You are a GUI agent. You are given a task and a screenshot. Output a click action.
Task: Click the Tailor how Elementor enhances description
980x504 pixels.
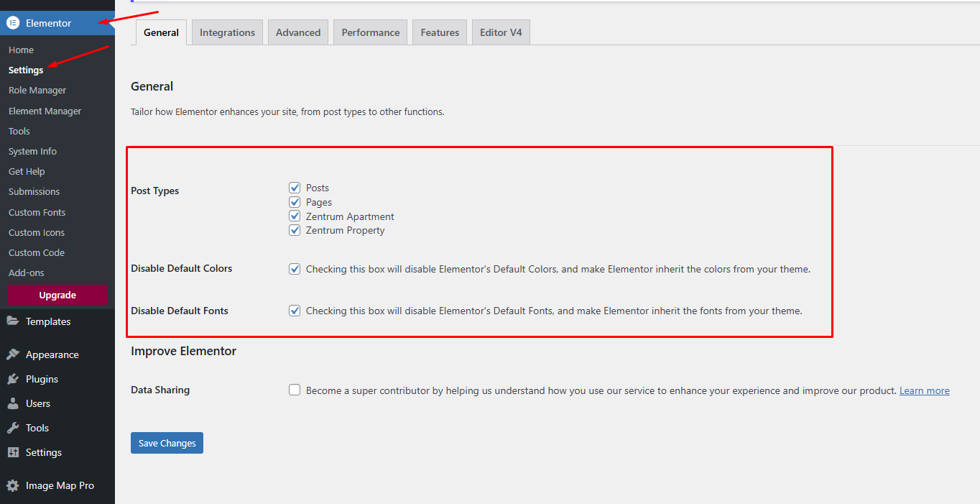pos(287,111)
